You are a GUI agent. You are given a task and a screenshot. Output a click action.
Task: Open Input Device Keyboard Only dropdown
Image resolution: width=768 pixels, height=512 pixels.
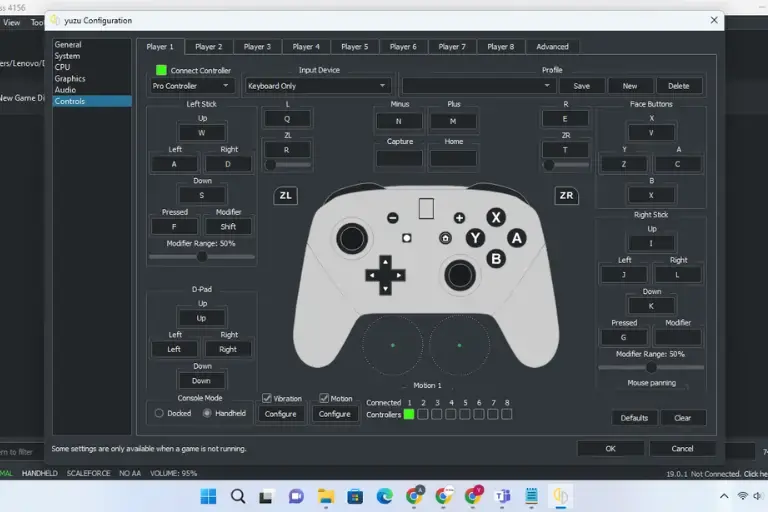tap(318, 86)
